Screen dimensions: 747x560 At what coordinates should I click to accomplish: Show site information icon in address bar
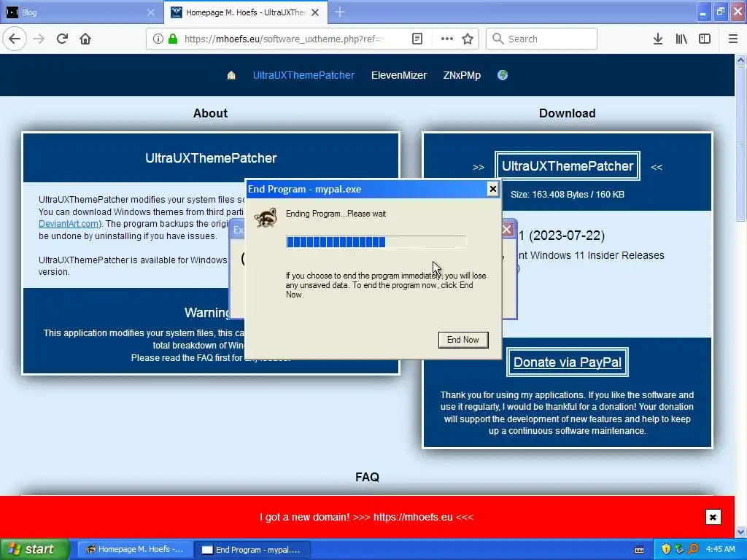click(158, 39)
